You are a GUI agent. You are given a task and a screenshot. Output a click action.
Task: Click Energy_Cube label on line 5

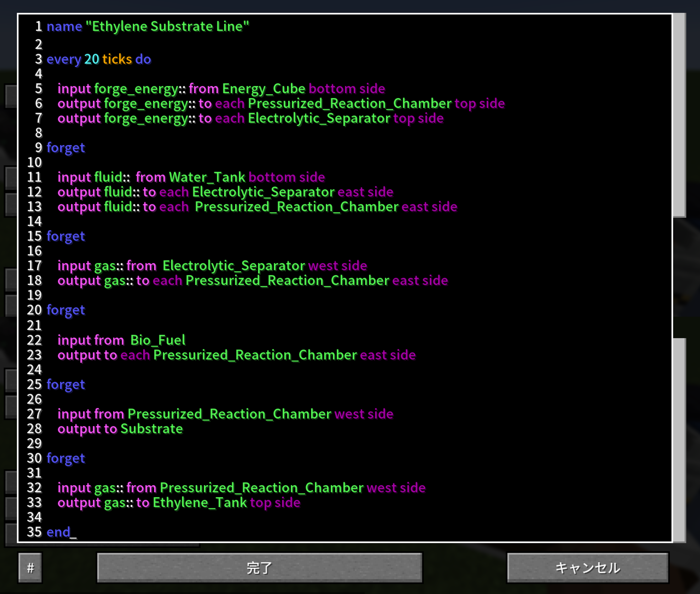(264, 89)
